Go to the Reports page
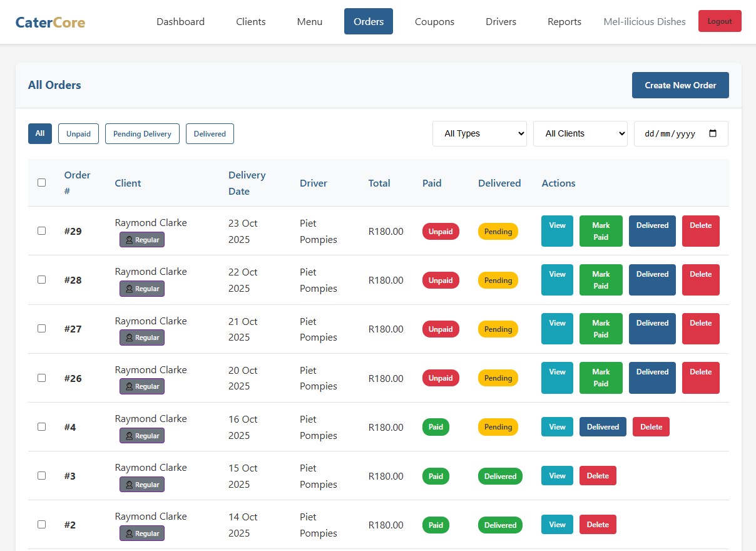The image size is (756, 551). click(564, 21)
